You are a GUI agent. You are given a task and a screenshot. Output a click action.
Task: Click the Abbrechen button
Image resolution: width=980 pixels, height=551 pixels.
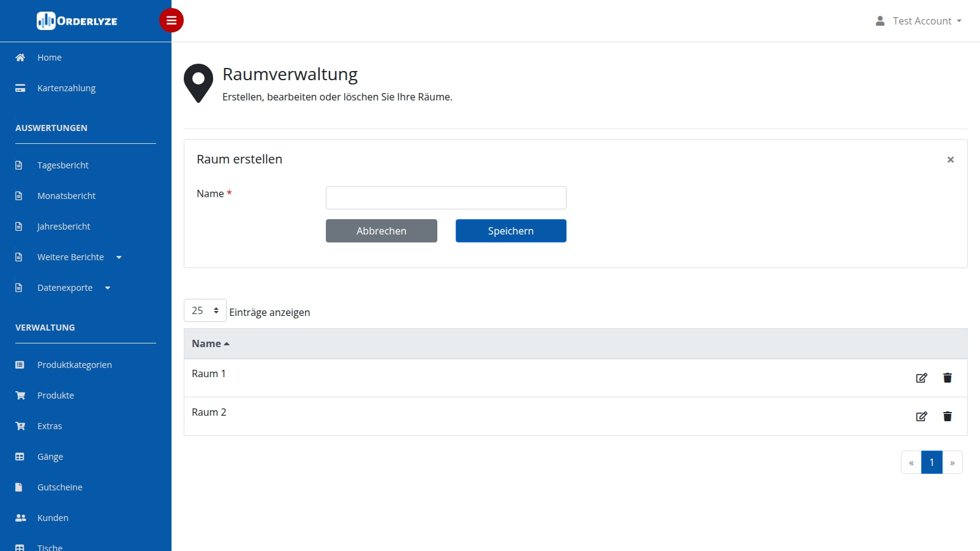tap(382, 231)
